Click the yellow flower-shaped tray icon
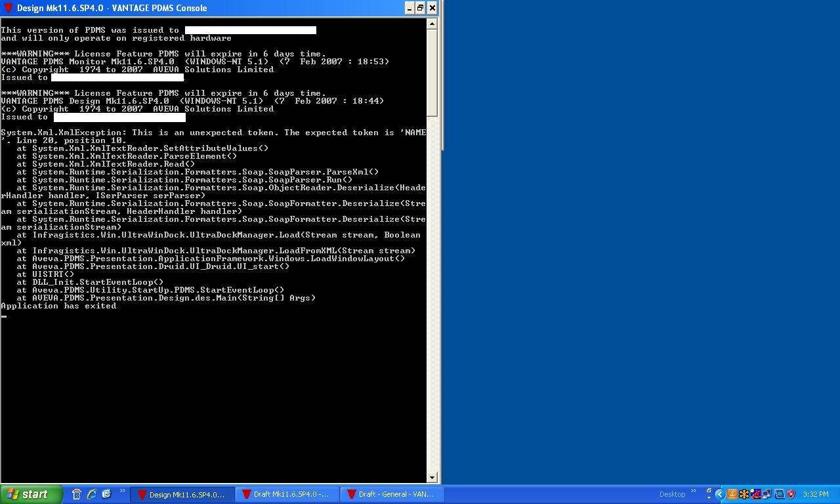 click(744, 494)
